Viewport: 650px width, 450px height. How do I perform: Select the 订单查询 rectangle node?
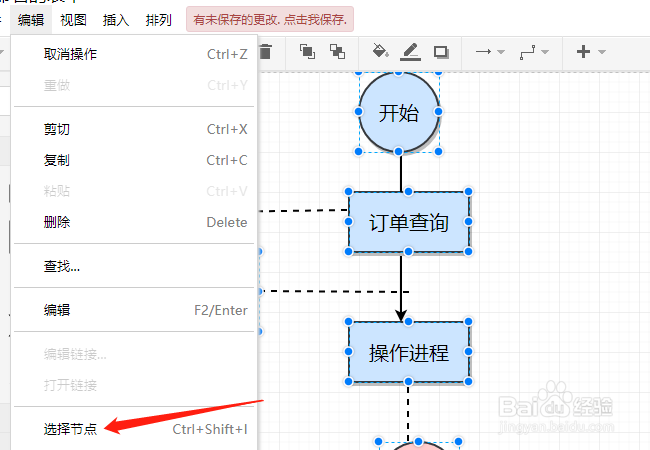tap(409, 222)
